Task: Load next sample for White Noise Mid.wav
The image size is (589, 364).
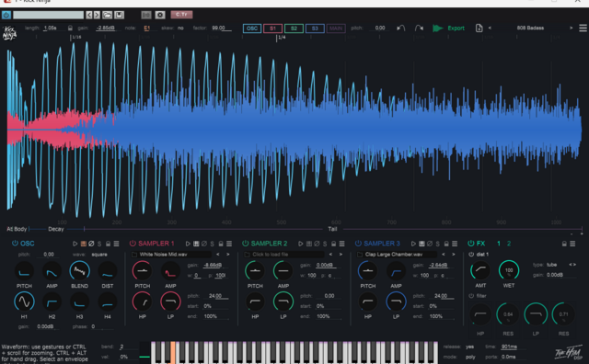Action: (227, 255)
